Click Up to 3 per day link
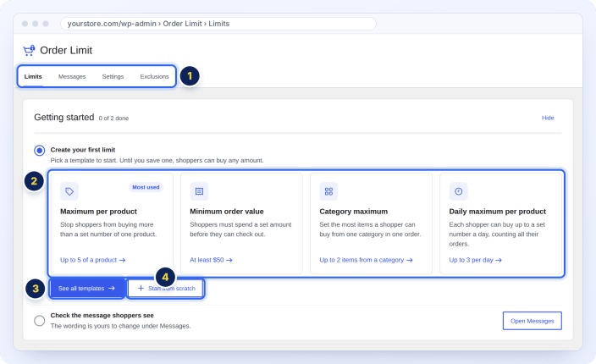The width and height of the screenshot is (596, 364). coord(476,260)
